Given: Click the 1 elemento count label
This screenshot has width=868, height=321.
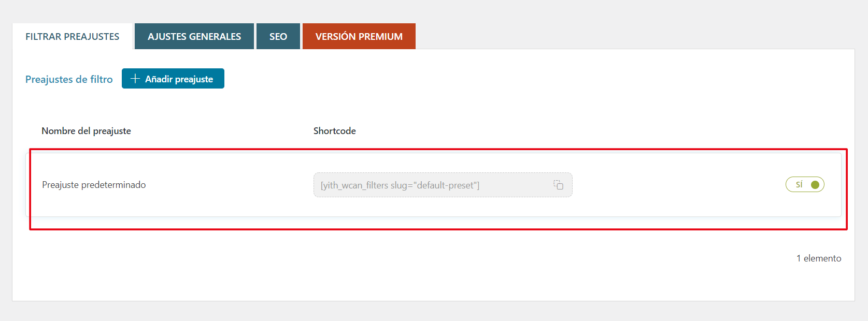Looking at the screenshot, I should pyautogui.click(x=819, y=258).
